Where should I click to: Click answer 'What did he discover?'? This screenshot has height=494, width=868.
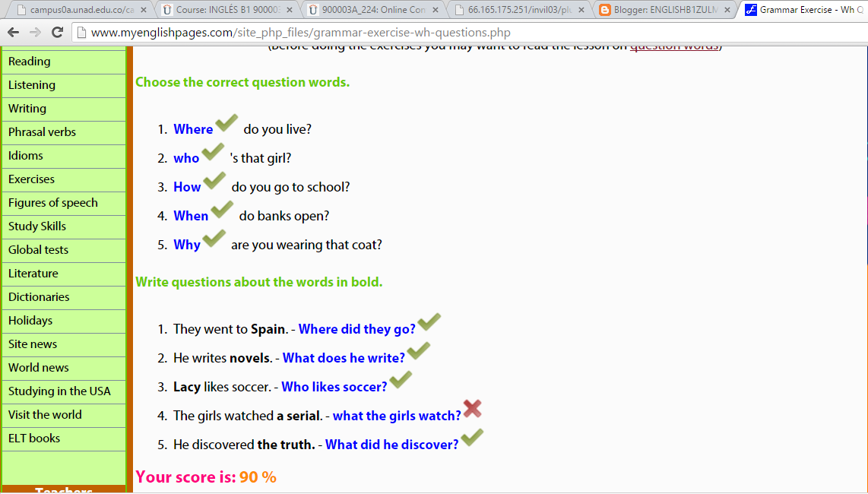coord(392,445)
